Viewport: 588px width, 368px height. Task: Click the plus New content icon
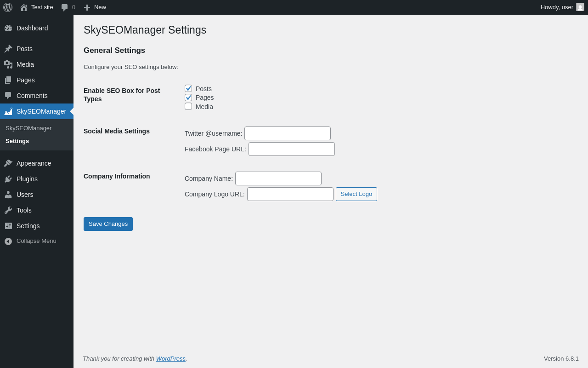pos(87,7)
